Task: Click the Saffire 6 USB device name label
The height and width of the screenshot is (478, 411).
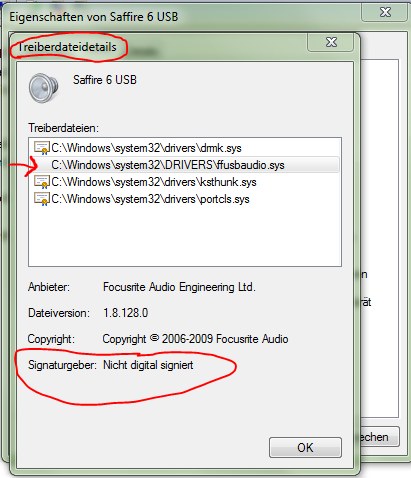Action: pos(105,80)
